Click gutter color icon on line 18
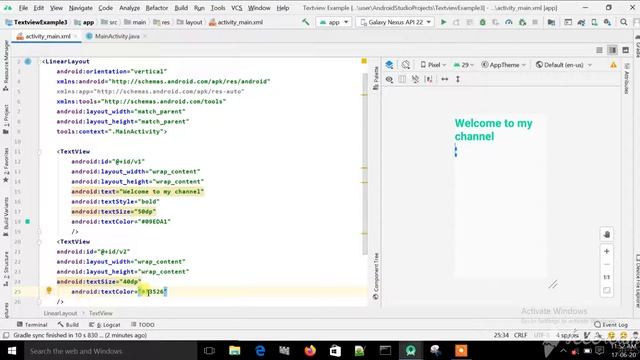The image size is (640, 360). pyautogui.click(x=28, y=222)
